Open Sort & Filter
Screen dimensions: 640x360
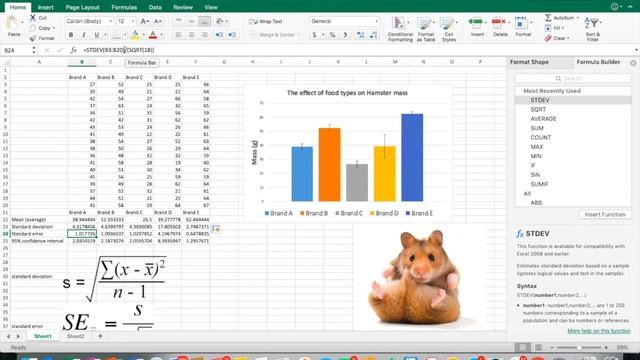(x=592, y=29)
